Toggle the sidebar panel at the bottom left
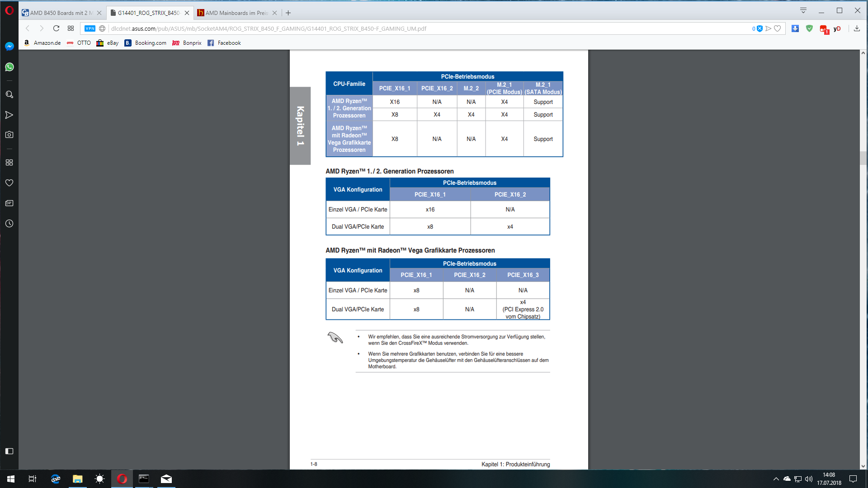This screenshot has width=868, height=488. pos(9,451)
